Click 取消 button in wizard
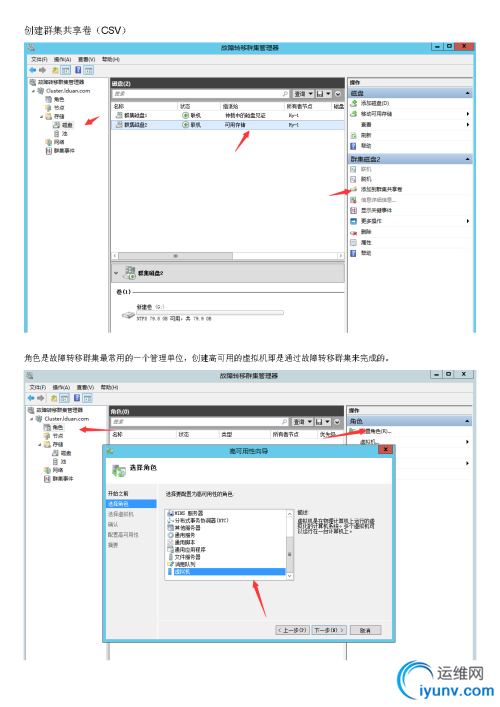 coord(365,630)
